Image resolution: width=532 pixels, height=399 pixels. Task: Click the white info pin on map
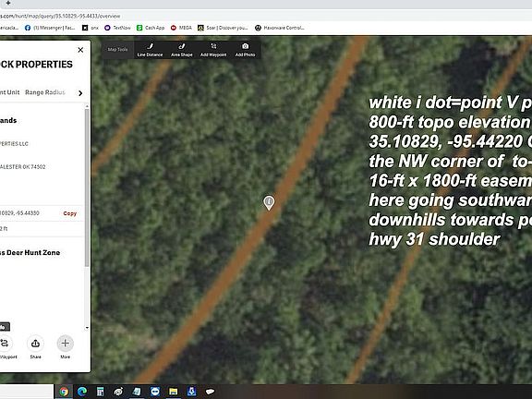point(269,202)
